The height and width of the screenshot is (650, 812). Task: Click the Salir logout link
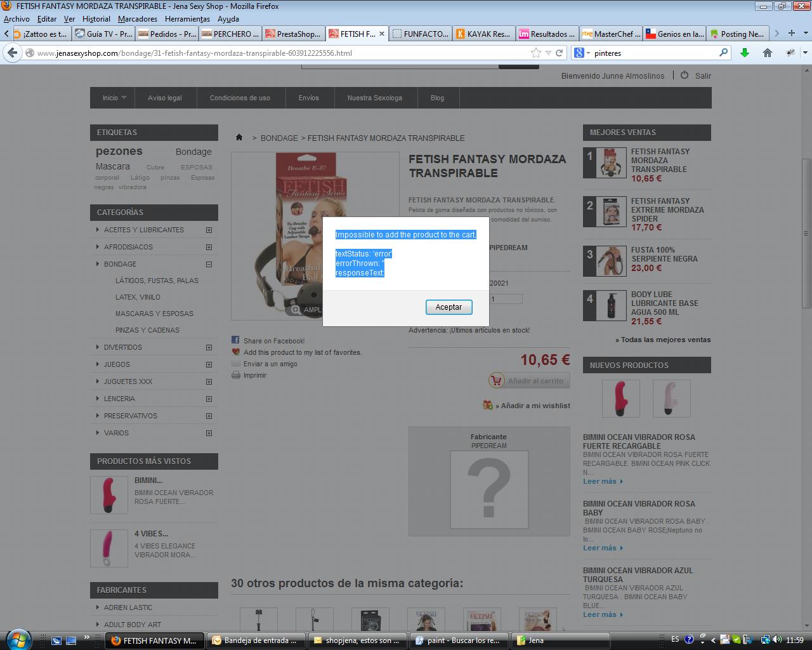703,76
